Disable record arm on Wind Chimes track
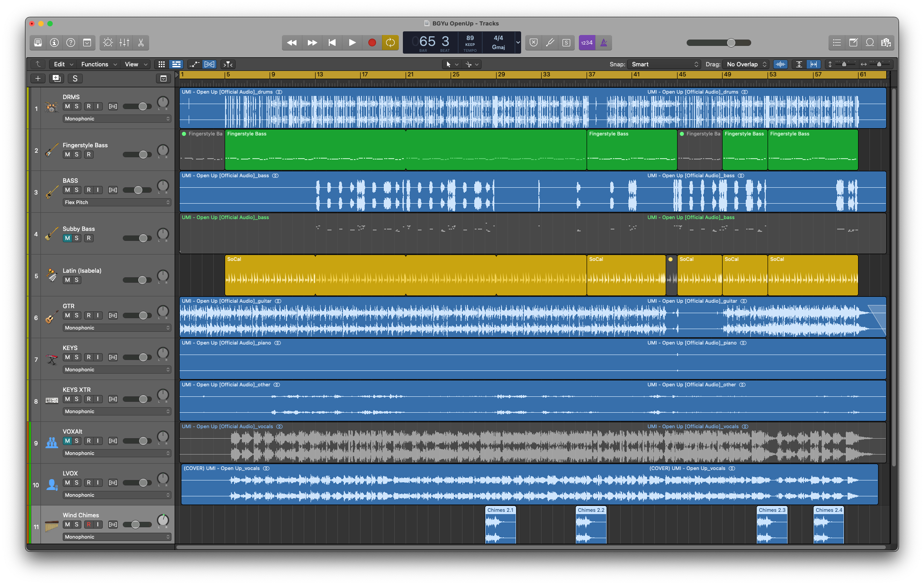This screenshot has height=585, width=924. point(89,525)
